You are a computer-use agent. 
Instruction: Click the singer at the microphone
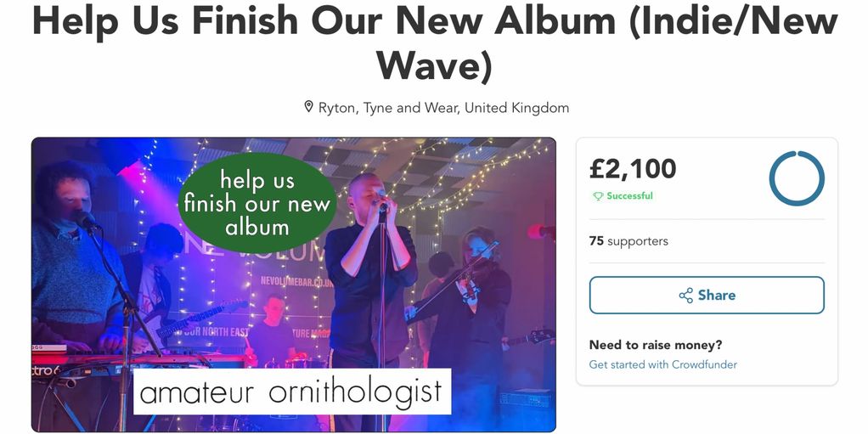(x=369, y=277)
